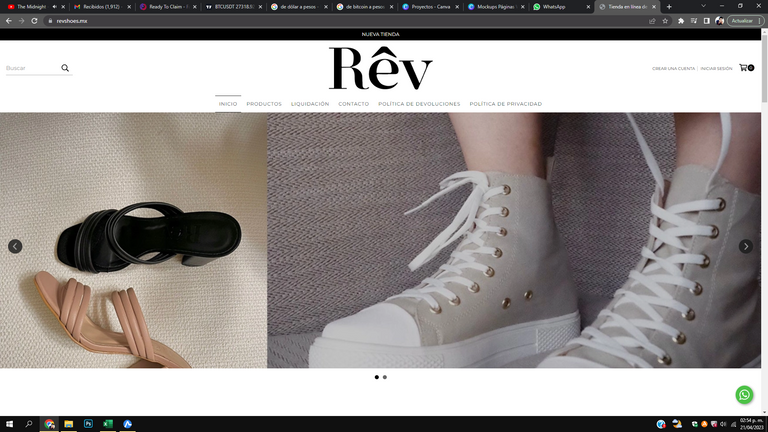Click the help tray icon with red badge

(x=661, y=424)
